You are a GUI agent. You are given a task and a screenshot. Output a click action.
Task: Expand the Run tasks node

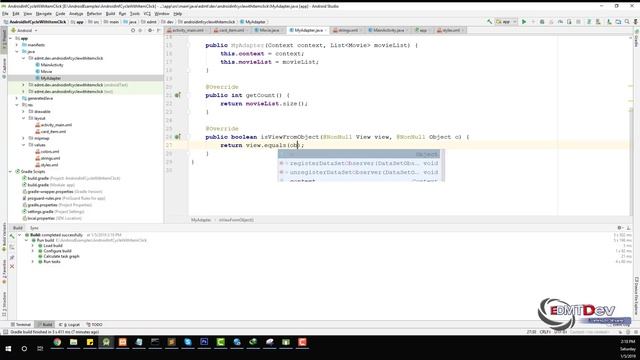tap(33, 262)
